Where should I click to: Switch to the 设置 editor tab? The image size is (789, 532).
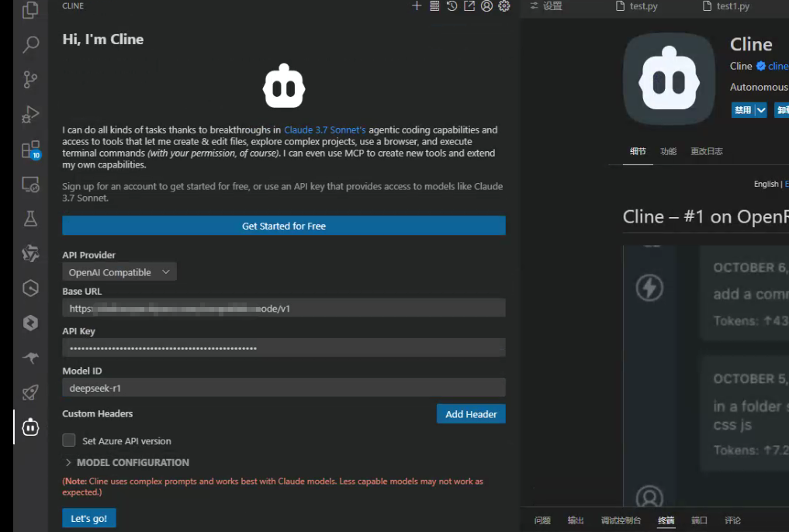546,6
